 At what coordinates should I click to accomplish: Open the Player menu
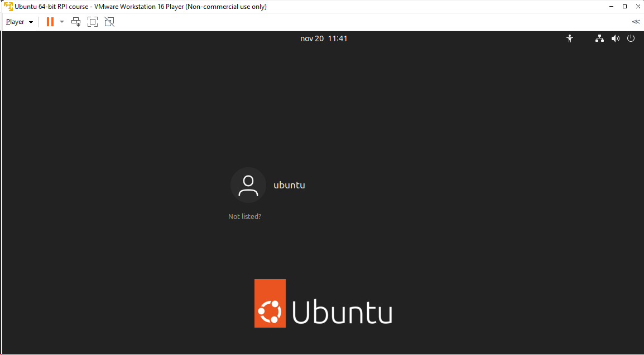pyautogui.click(x=20, y=22)
